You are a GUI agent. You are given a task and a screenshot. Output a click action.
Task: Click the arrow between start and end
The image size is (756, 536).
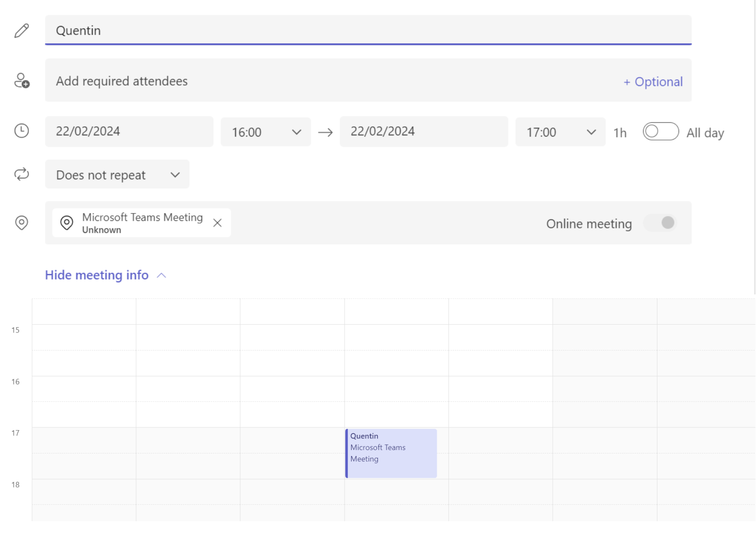point(325,132)
